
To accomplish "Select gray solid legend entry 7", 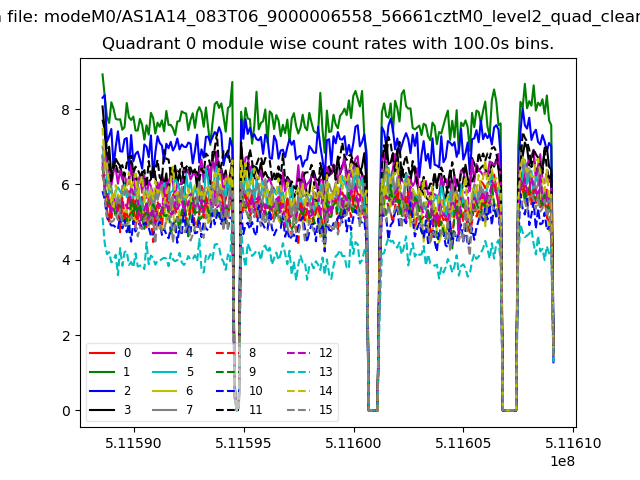I will 173,410.
